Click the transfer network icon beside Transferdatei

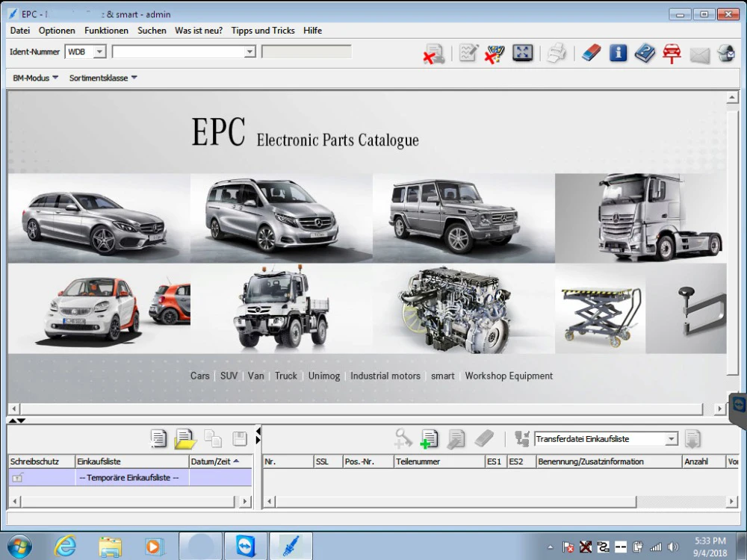pos(521,438)
